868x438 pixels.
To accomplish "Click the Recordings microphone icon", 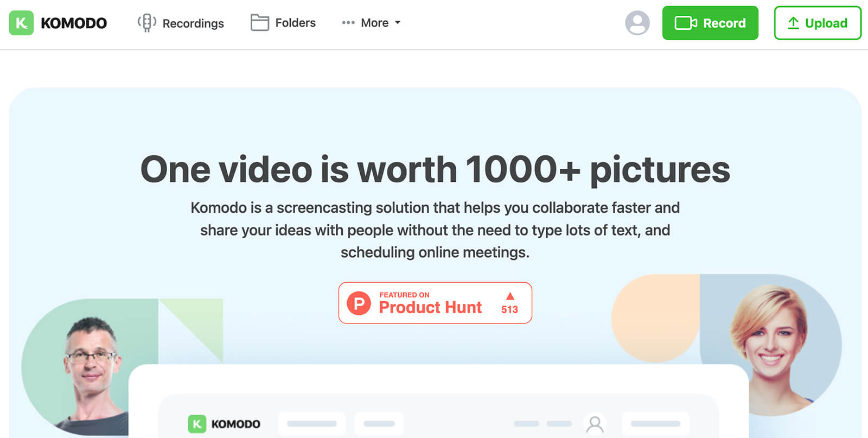I will [x=146, y=23].
